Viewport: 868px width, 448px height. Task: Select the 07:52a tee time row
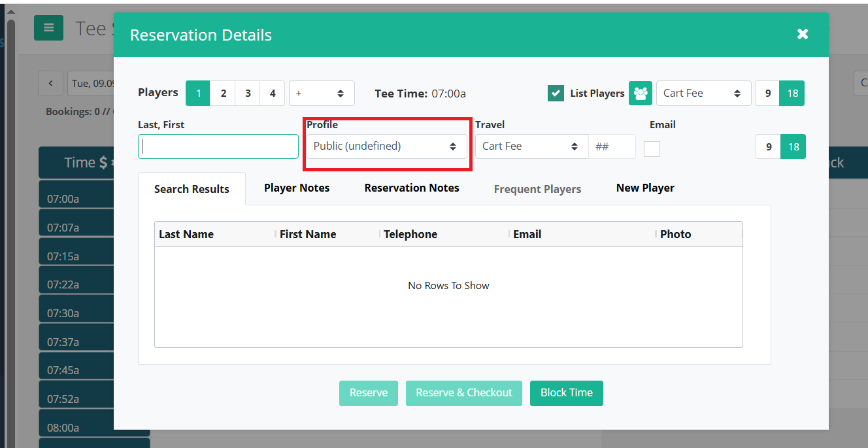(x=76, y=394)
